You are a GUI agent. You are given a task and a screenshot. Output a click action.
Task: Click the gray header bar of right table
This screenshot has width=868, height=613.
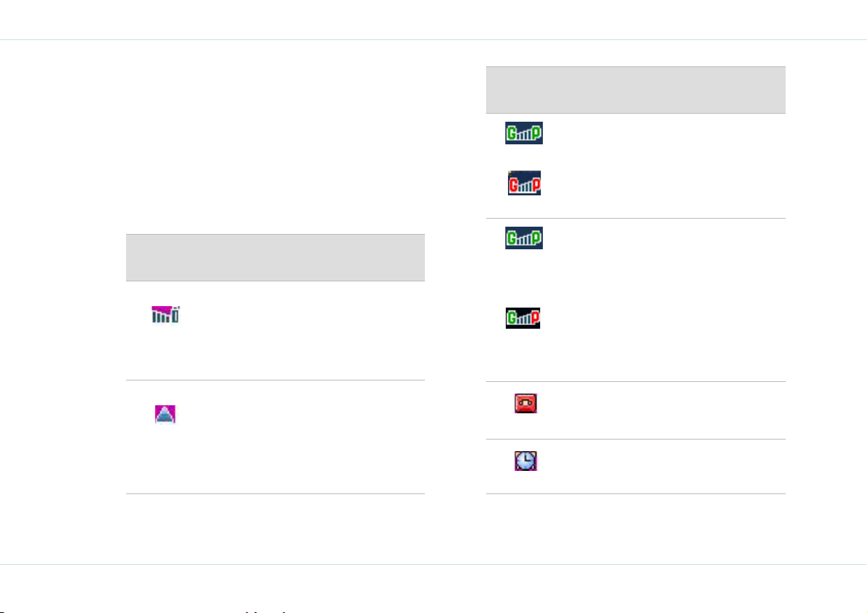coord(636,90)
